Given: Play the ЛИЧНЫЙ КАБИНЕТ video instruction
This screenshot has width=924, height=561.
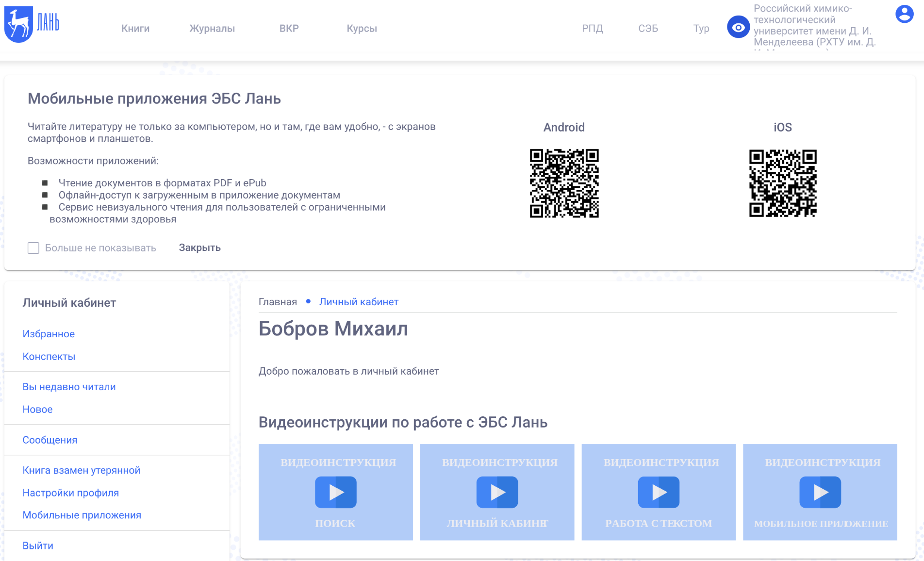Looking at the screenshot, I should [x=497, y=492].
